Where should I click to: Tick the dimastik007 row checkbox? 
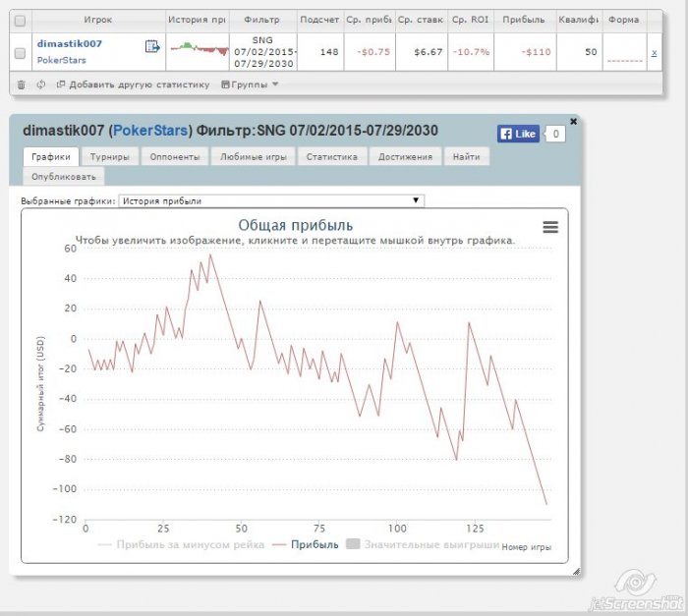21,53
